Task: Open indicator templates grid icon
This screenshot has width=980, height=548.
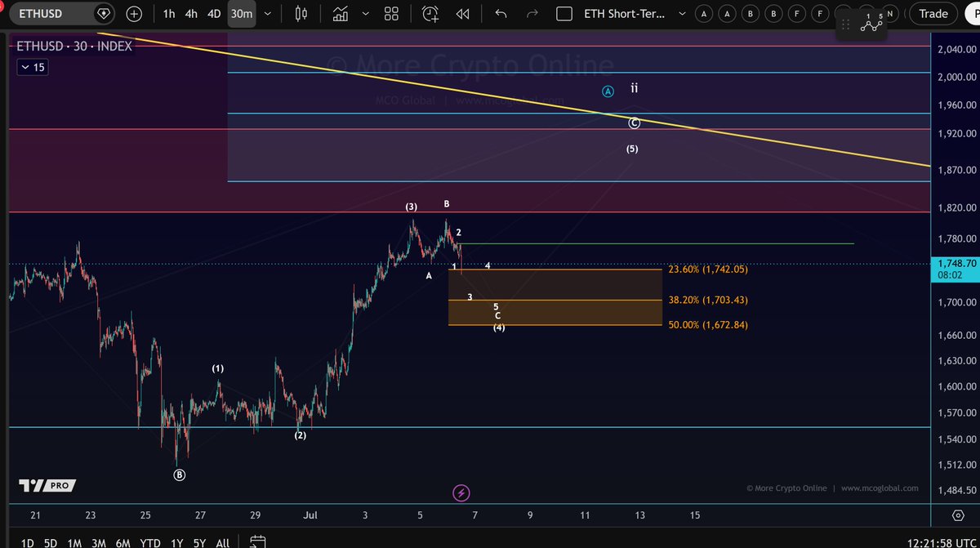Action: pos(391,13)
